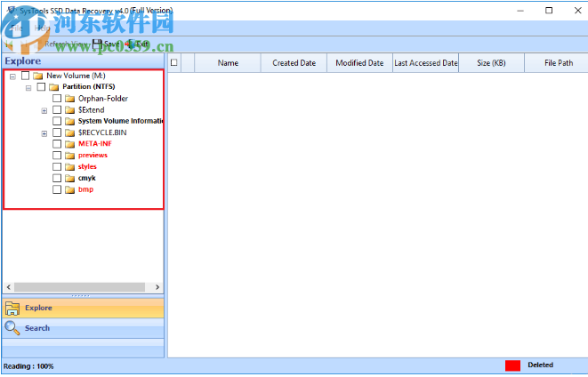
Task: Expand the $RECYCLE.BIN folder node
Action: (x=44, y=133)
